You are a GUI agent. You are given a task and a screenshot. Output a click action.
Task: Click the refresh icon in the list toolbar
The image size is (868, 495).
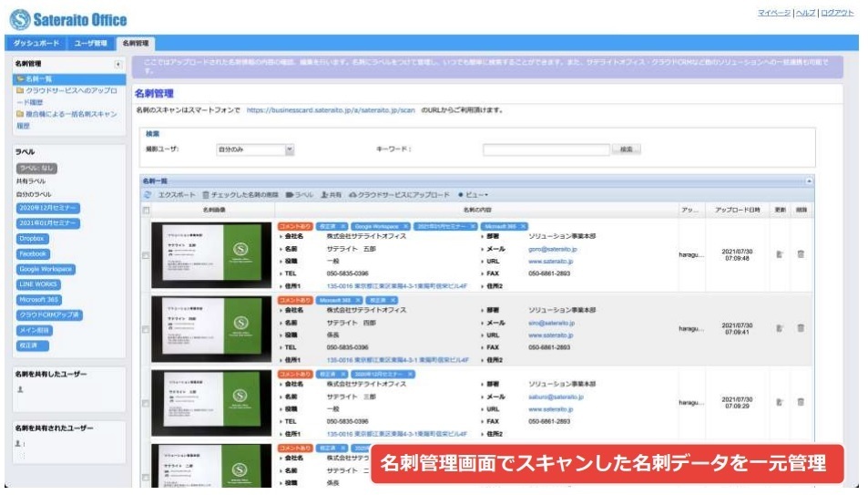pyautogui.click(x=148, y=194)
